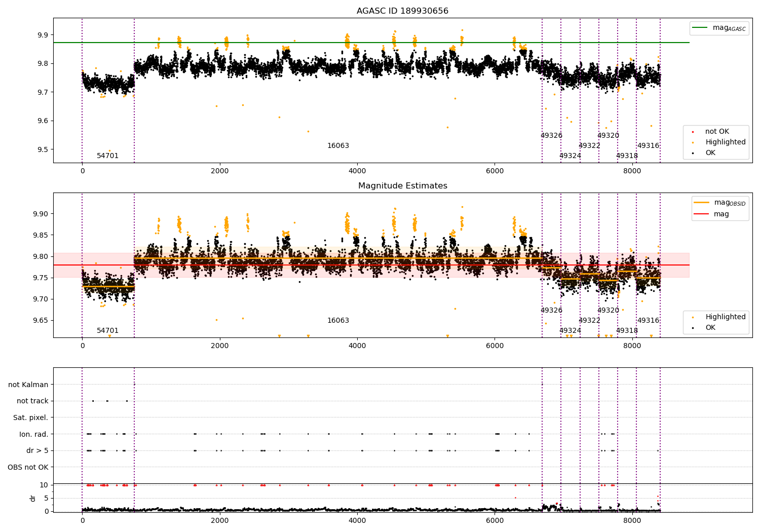Click the 9.5 y-axis tick label
The image size is (760, 532).
point(43,149)
